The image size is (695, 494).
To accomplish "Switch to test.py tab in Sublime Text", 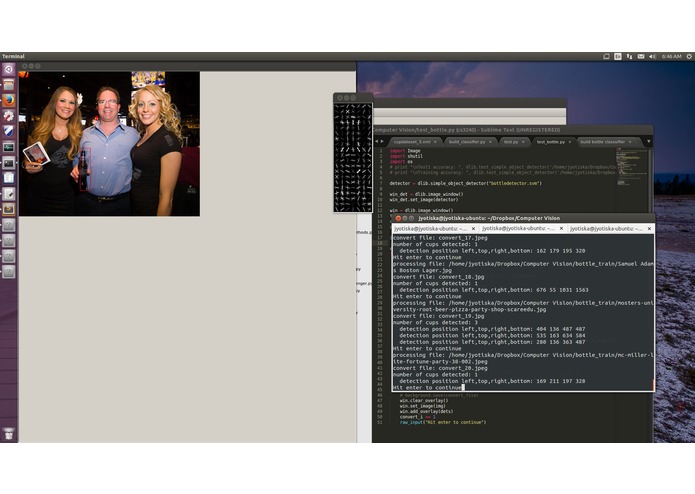I will (x=511, y=142).
